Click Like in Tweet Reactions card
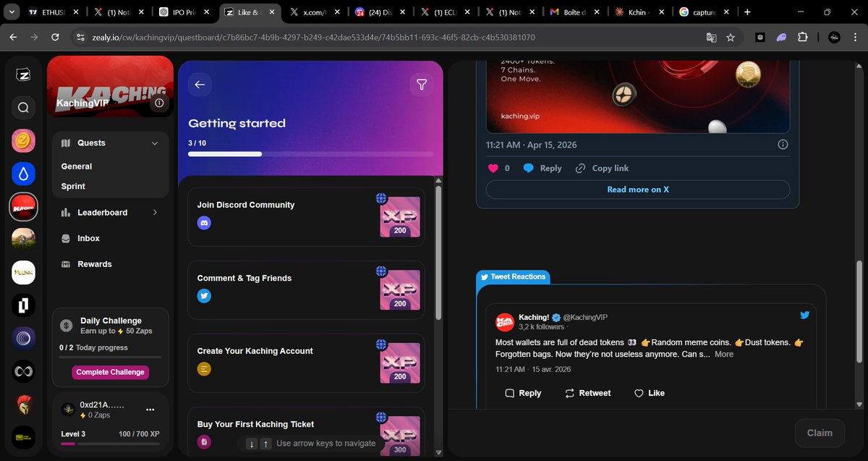868x461 pixels. click(x=649, y=393)
